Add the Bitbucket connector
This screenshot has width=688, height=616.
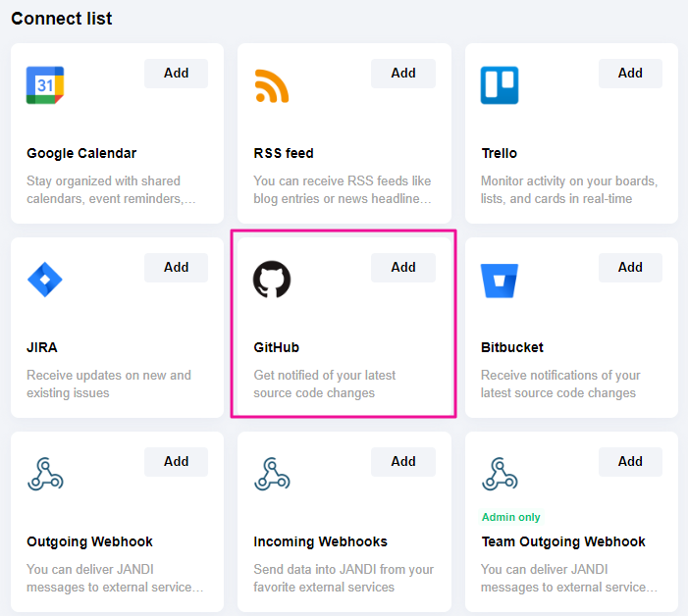pyautogui.click(x=630, y=268)
